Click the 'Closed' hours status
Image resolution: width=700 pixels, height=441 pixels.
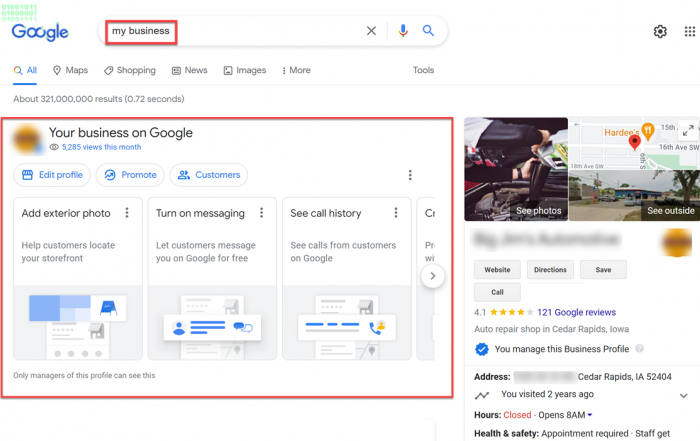click(x=517, y=415)
